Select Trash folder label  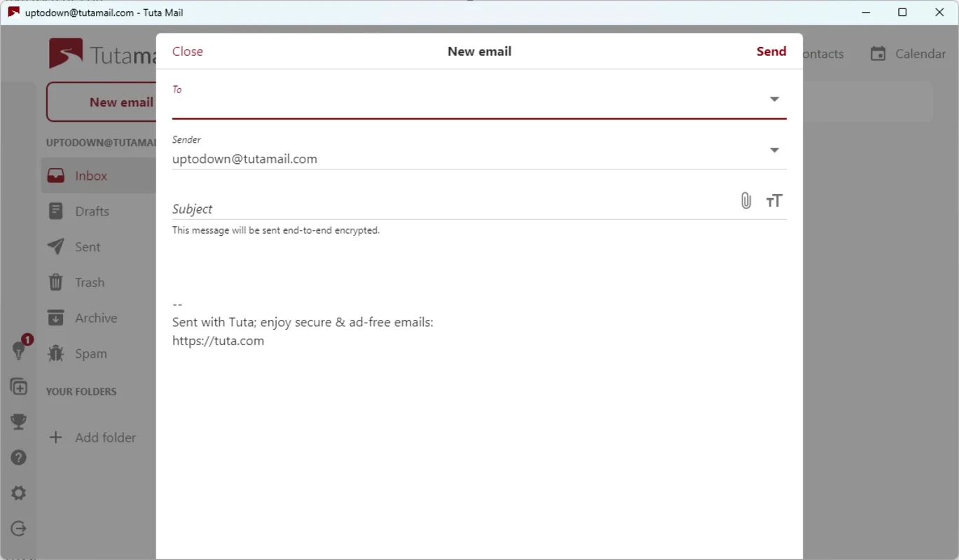(x=90, y=282)
